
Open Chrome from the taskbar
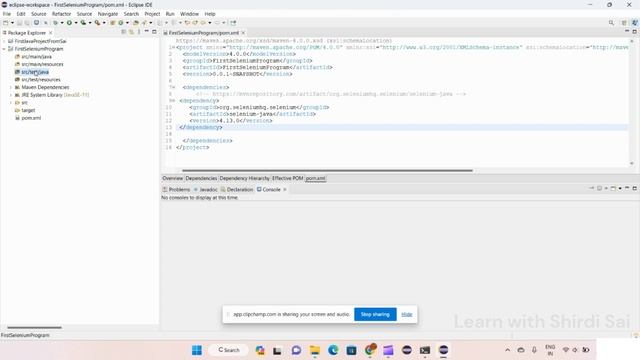370,350
